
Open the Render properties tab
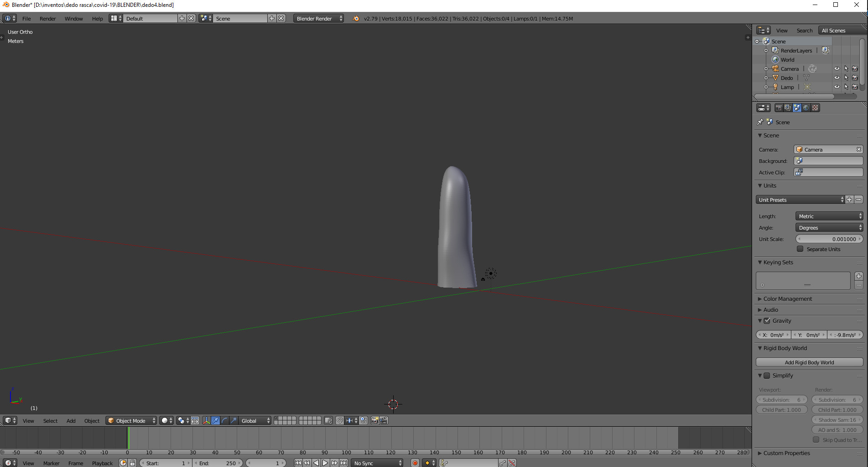(x=780, y=108)
